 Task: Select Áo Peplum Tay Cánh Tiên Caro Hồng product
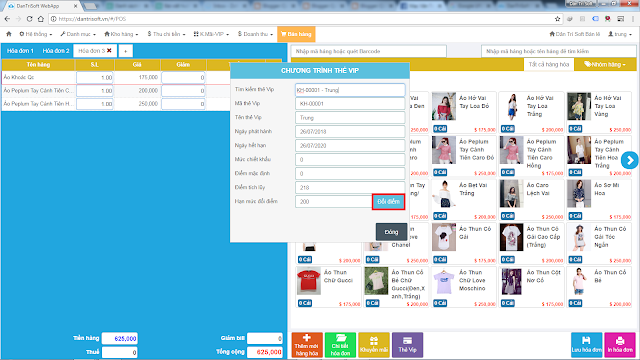[x=531, y=156]
